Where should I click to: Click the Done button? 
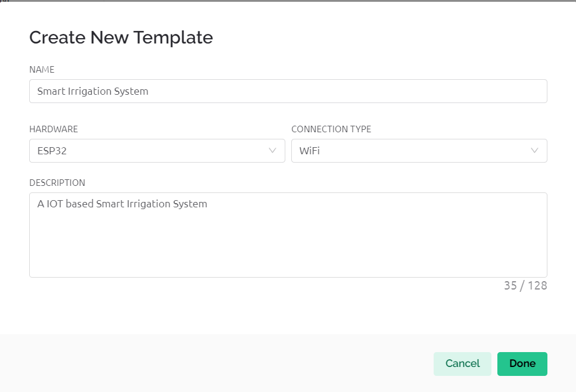[x=522, y=363]
